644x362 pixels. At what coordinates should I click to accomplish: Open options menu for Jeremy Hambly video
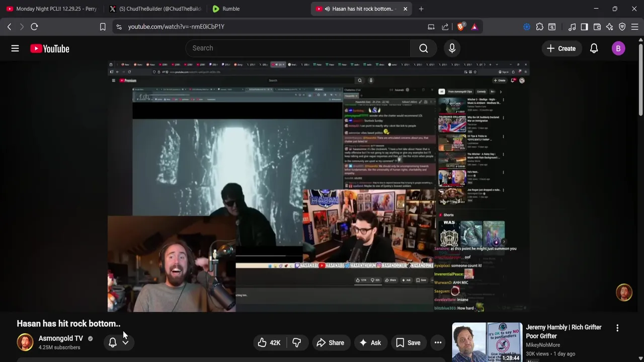coord(617,328)
